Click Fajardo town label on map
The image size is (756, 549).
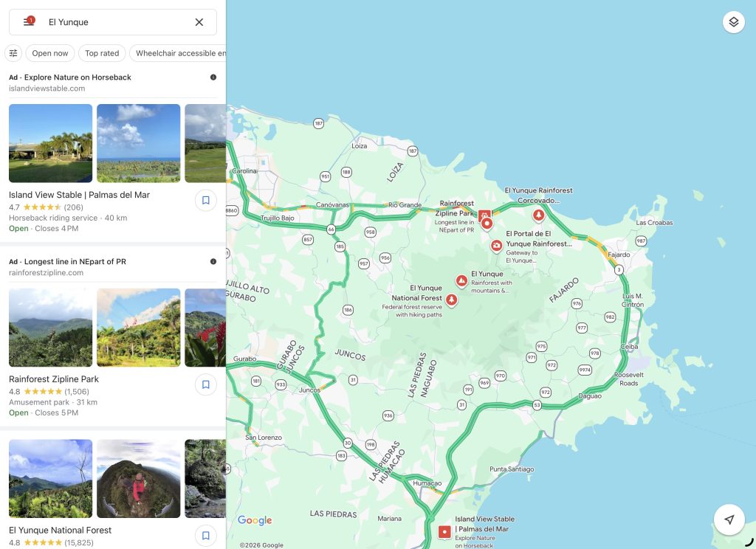(x=619, y=255)
